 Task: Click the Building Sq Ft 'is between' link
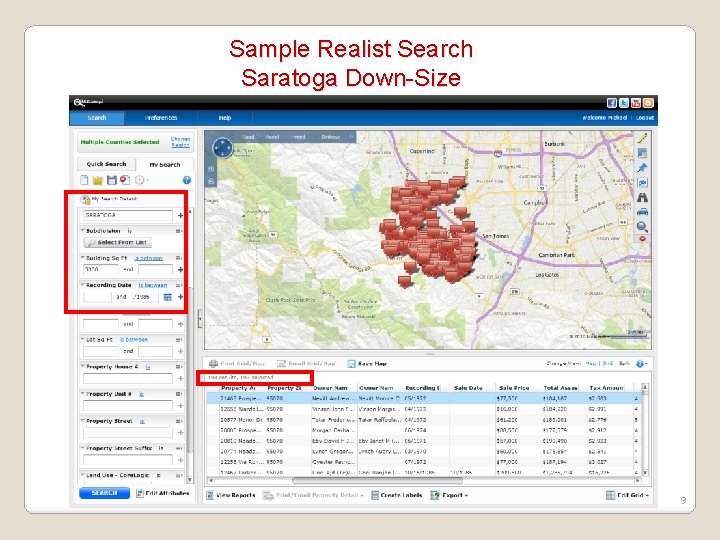(148, 258)
